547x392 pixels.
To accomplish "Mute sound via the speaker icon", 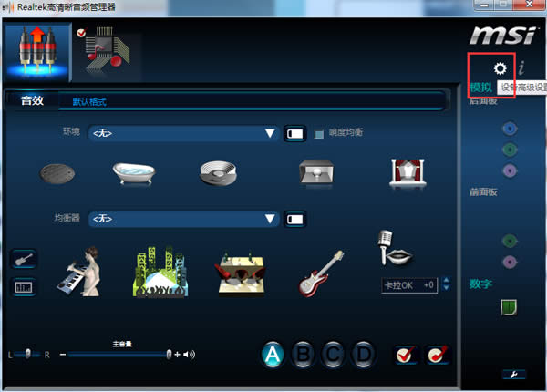I will [189, 355].
